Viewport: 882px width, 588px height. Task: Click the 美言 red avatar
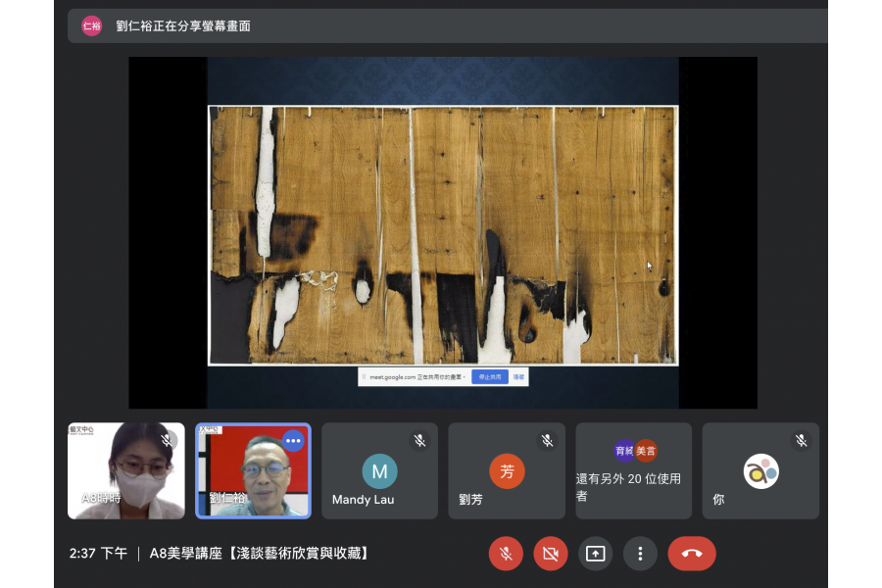(x=646, y=451)
